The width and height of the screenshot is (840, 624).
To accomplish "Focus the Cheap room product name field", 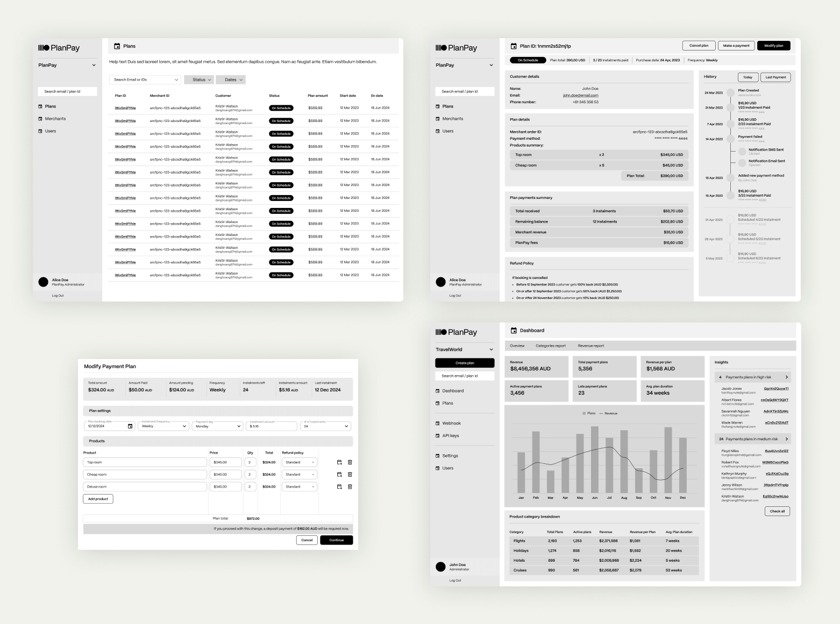I will tap(145, 475).
